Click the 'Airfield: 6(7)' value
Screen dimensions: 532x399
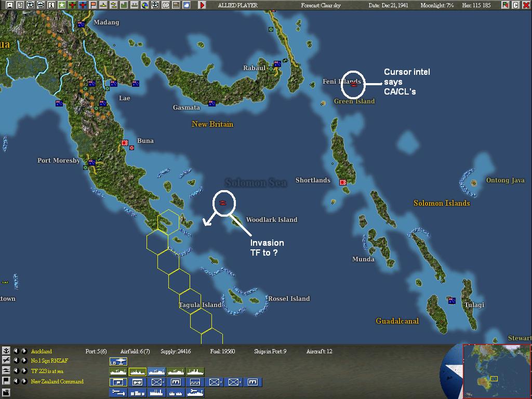click(135, 351)
